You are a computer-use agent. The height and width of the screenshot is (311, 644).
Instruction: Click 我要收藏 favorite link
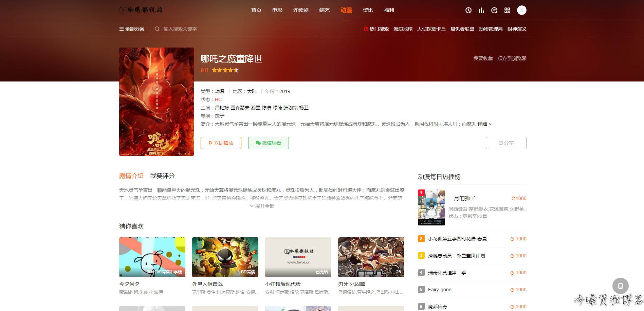point(483,58)
